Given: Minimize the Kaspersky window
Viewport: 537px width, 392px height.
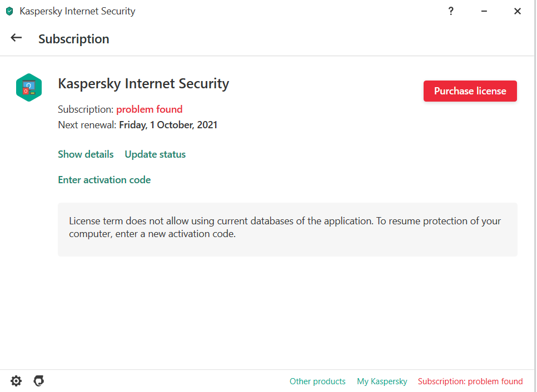Looking at the screenshot, I should (x=484, y=11).
